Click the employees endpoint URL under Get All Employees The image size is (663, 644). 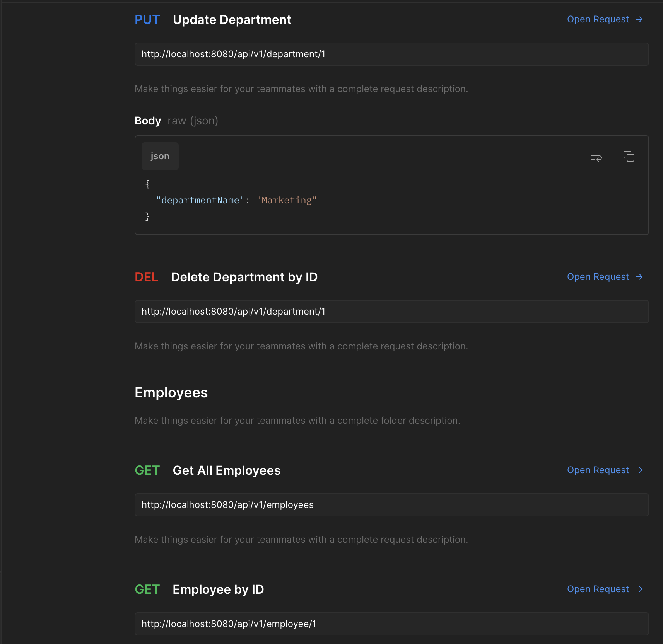coord(391,504)
